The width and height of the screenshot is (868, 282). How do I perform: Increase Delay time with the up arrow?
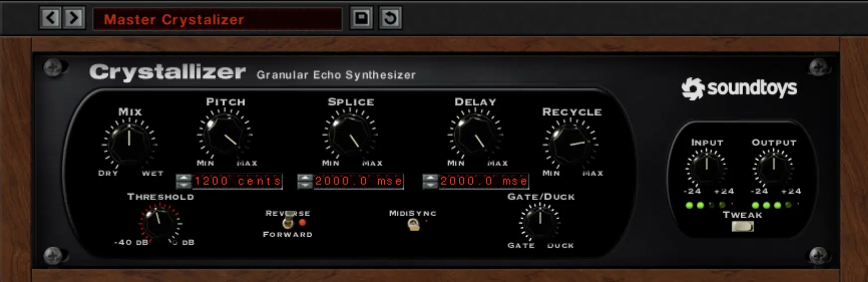point(430,177)
